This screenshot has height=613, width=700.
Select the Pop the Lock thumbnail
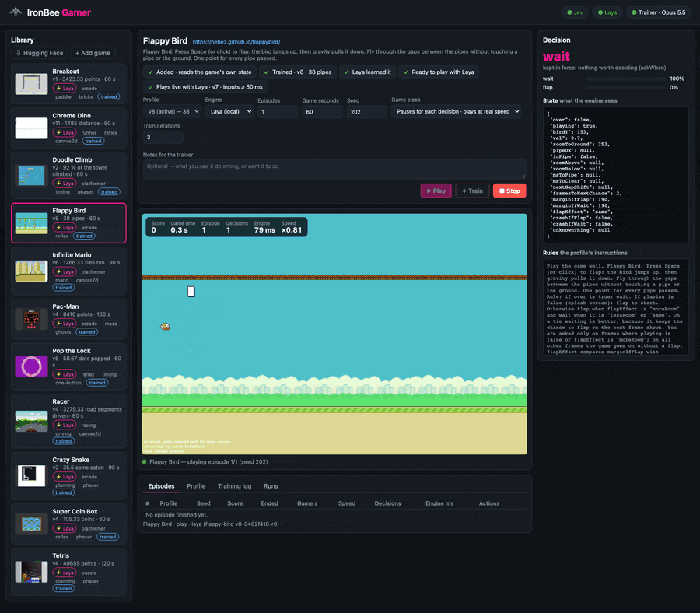(x=31, y=366)
